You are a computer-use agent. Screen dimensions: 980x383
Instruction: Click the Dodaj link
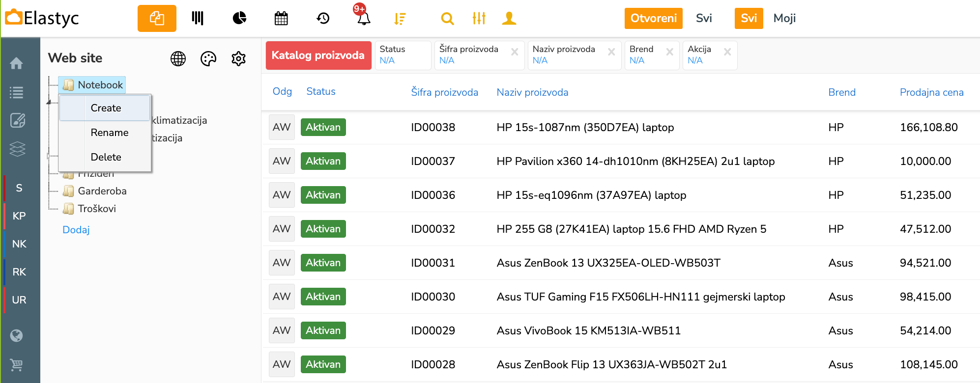[x=76, y=230]
